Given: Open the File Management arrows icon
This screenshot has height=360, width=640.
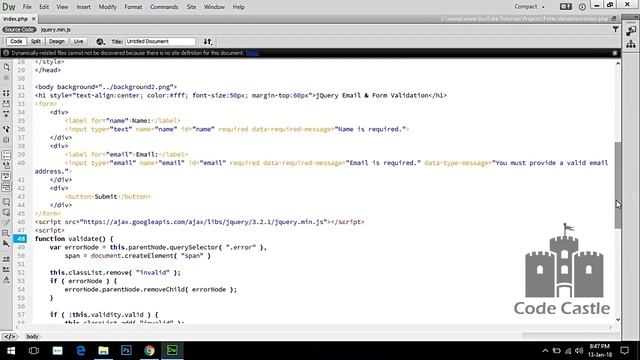Looking at the screenshot, I should pos(208,42).
